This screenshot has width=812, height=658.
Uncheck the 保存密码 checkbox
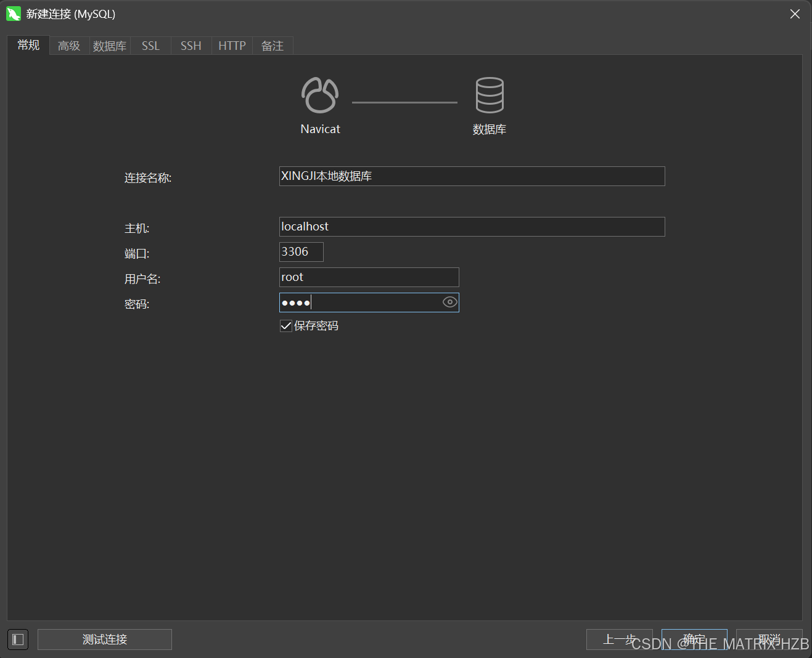pos(285,326)
